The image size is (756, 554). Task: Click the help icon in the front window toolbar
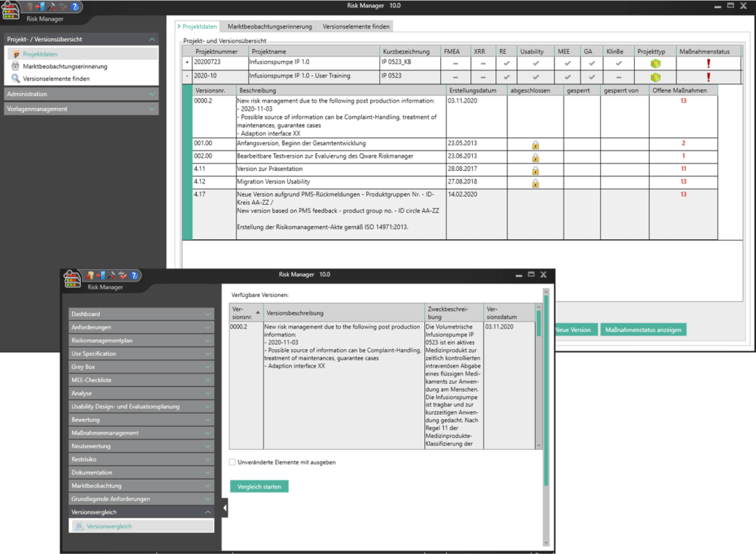pos(134,276)
